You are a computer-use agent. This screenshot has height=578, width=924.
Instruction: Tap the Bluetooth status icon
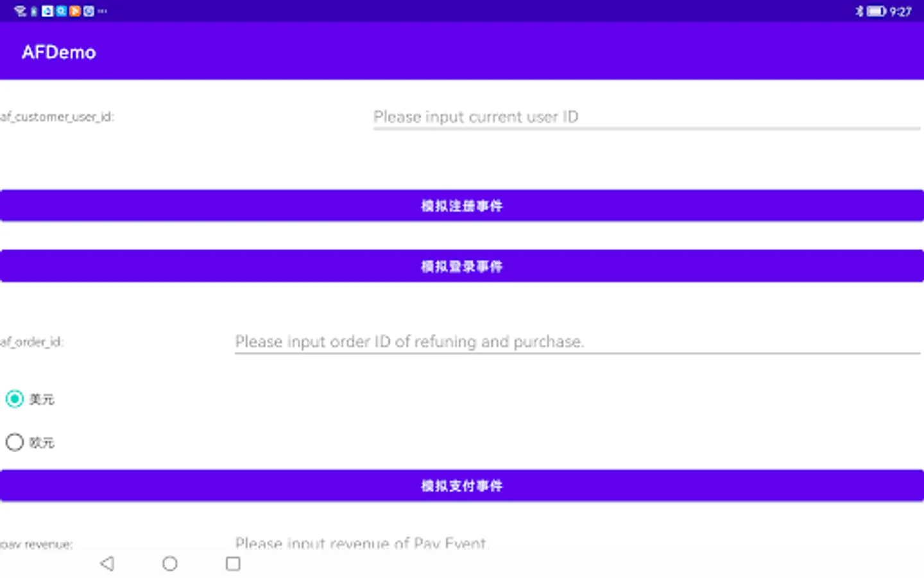click(859, 11)
